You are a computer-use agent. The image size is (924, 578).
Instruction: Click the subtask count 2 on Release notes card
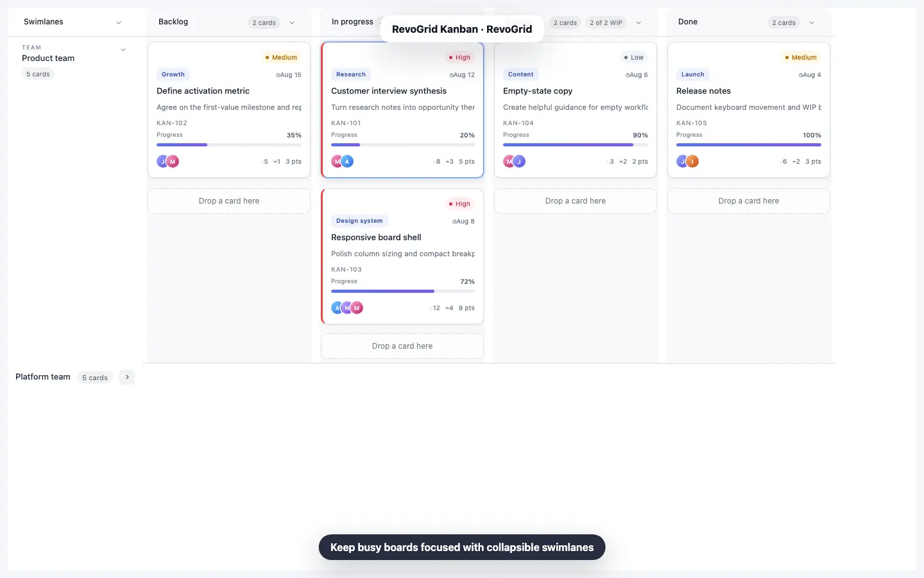[x=796, y=162]
